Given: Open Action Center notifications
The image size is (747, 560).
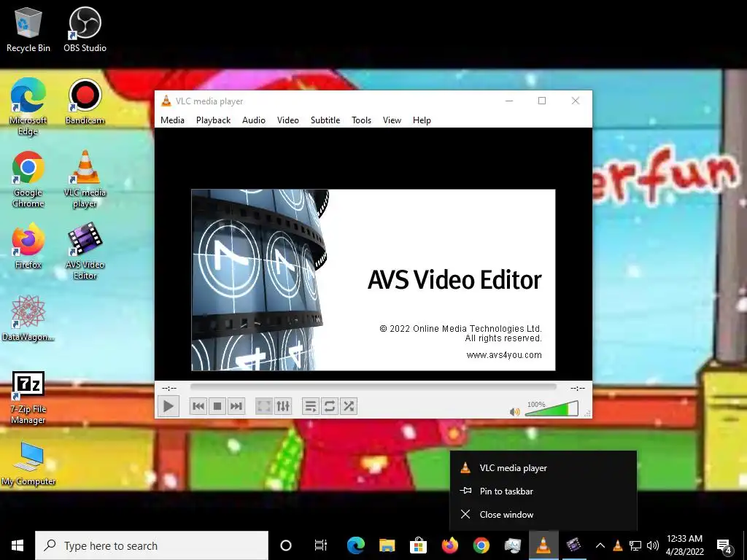Looking at the screenshot, I should point(724,546).
